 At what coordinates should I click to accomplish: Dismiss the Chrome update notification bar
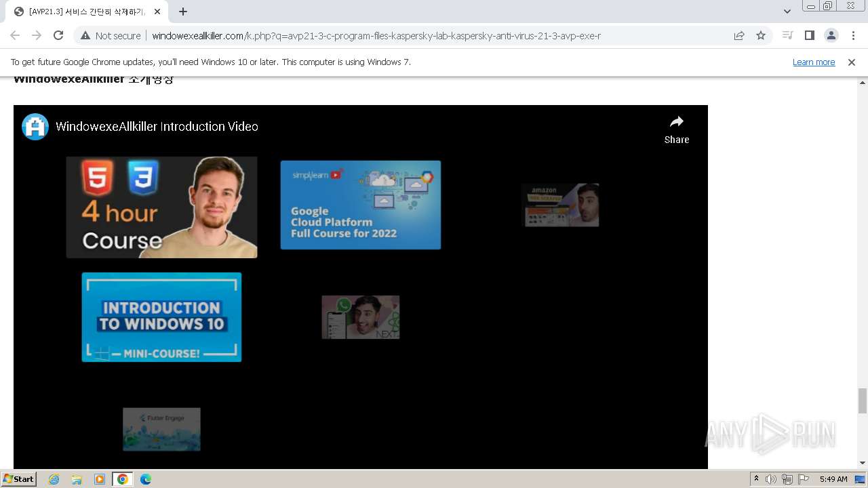coord(852,62)
